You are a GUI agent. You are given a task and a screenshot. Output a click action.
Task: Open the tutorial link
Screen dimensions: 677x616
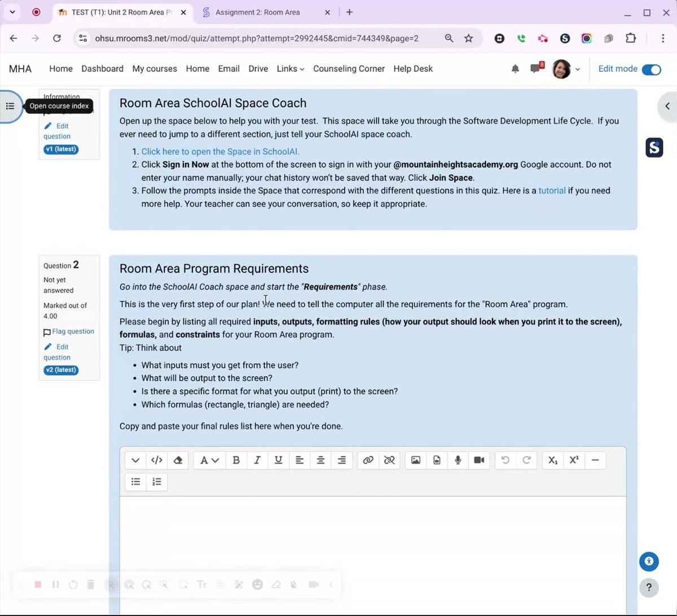(552, 191)
